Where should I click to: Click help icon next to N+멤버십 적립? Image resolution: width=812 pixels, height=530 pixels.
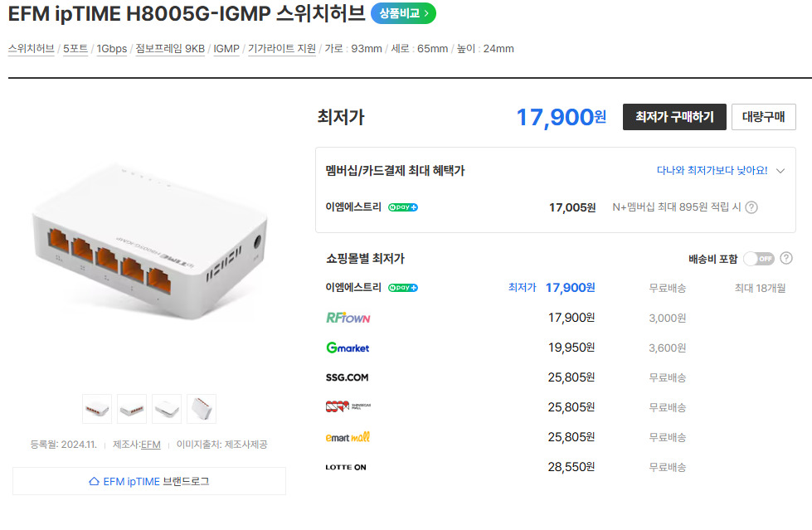751,207
